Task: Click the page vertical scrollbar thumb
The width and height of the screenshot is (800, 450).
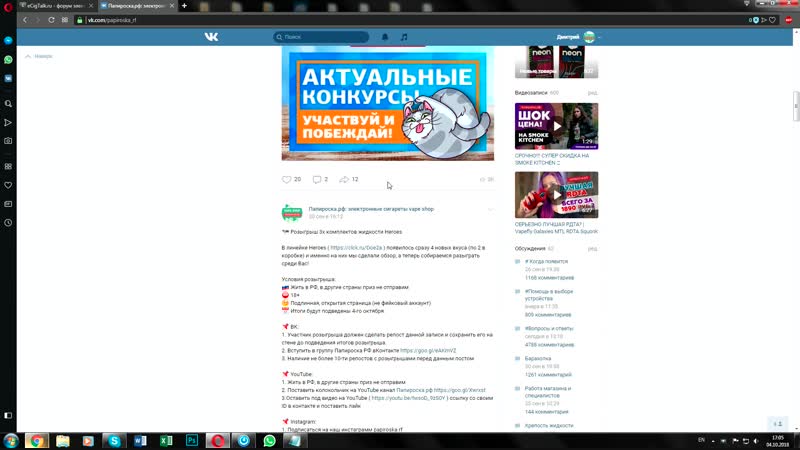Action: tap(796, 106)
